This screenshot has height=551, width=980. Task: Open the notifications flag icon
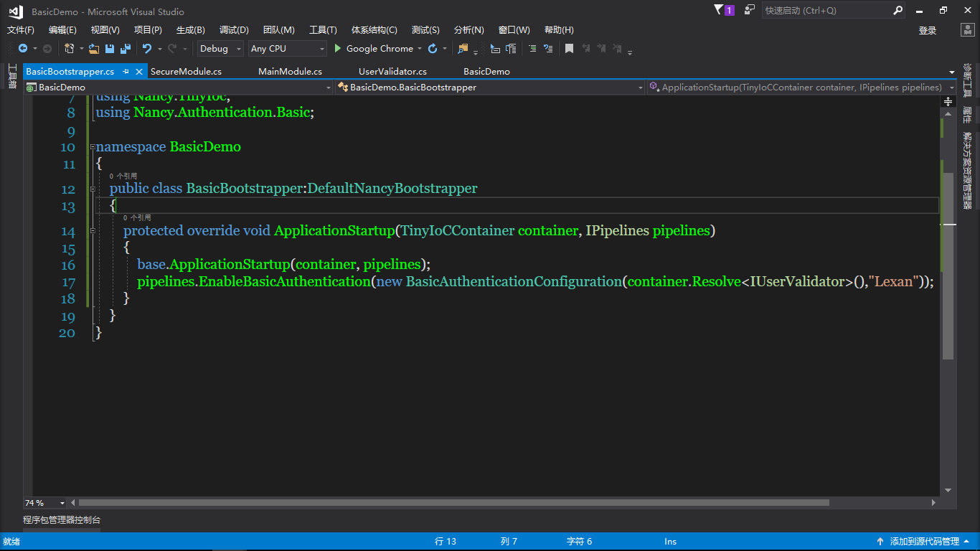[720, 10]
